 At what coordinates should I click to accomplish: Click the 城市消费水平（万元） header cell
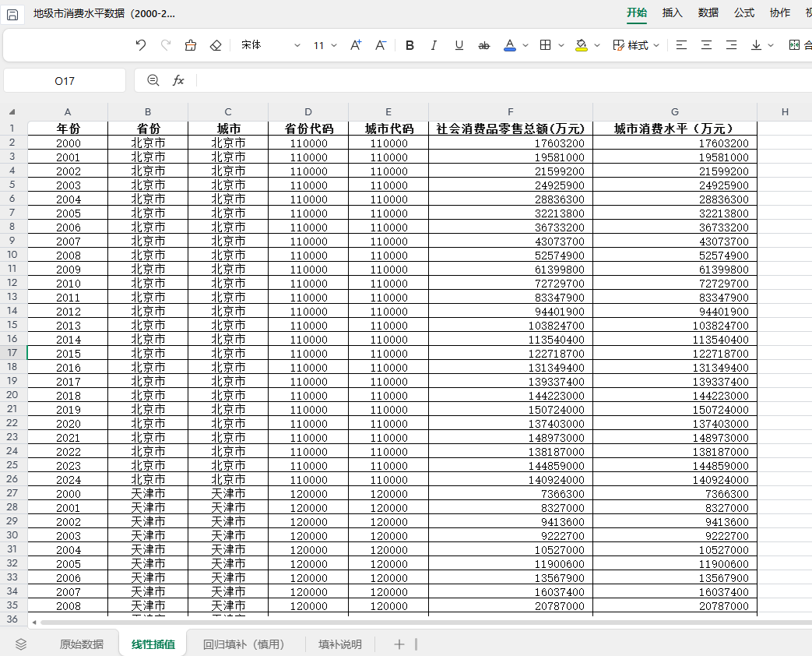[675, 129]
